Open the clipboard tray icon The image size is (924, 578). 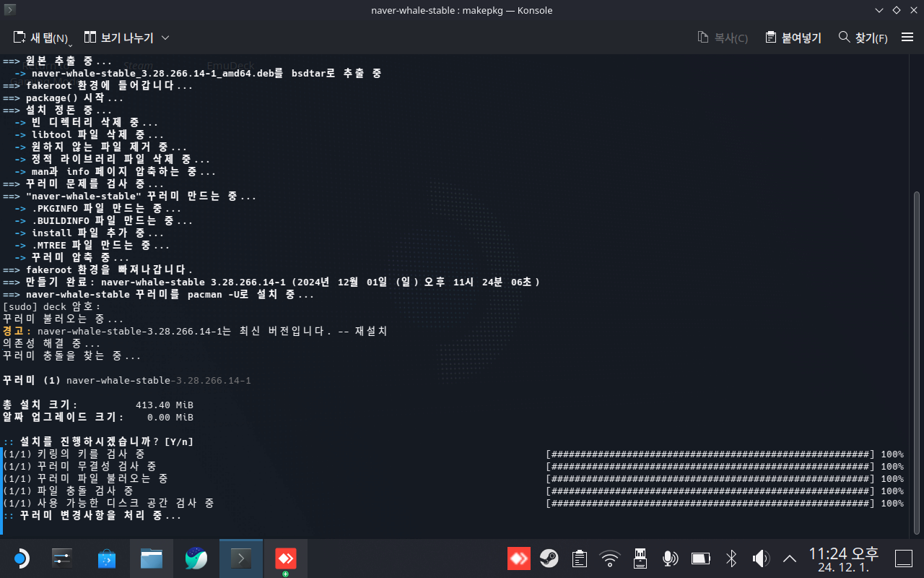(x=579, y=558)
